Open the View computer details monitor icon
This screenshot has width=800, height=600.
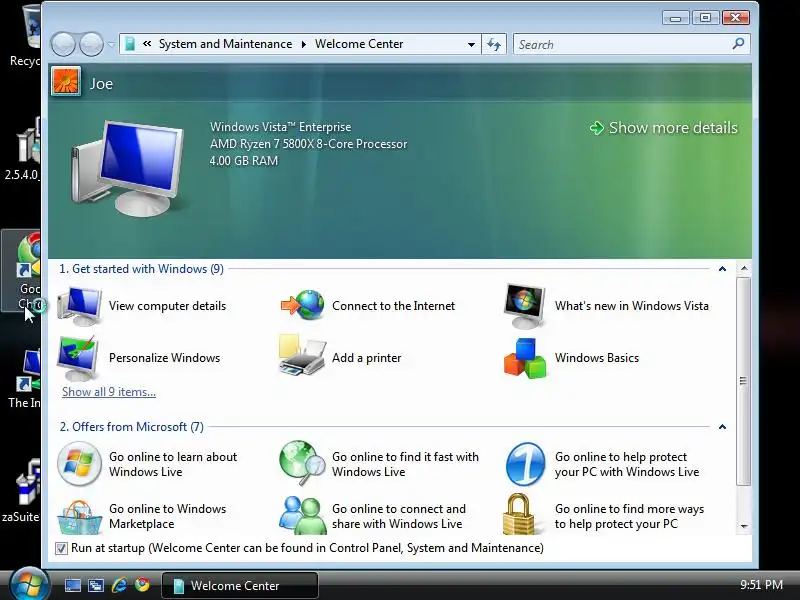pyautogui.click(x=79, y=306)
